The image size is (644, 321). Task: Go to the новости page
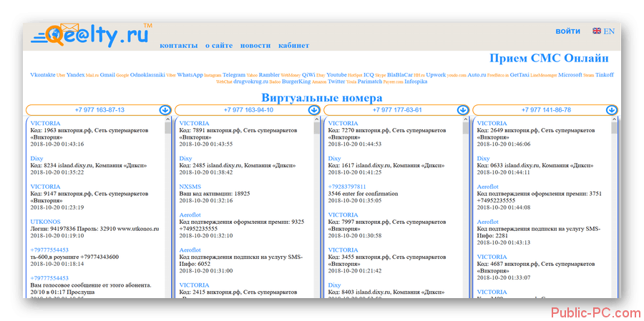tap(255, 46)
